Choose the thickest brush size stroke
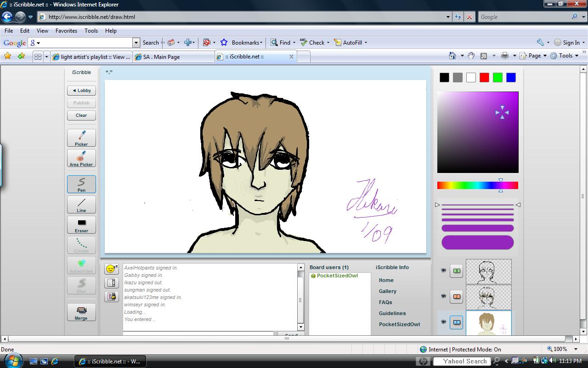 click(478, 242)
